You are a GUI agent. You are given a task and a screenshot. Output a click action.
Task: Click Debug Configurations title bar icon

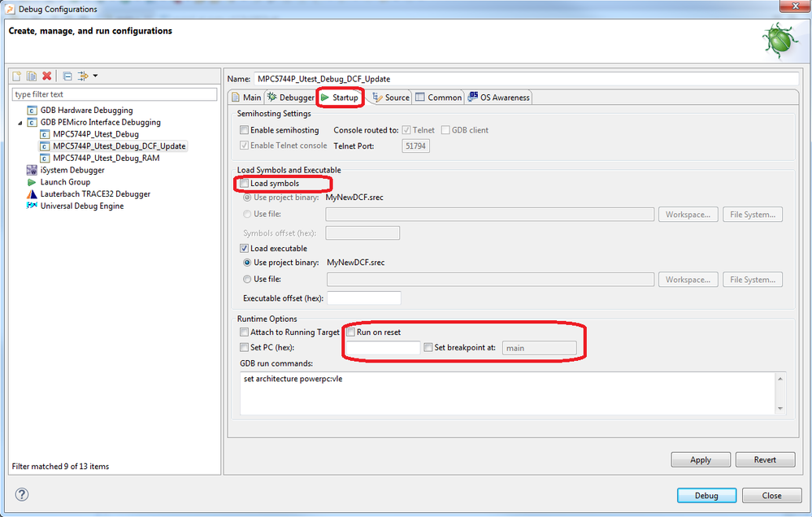pos(10,9)
